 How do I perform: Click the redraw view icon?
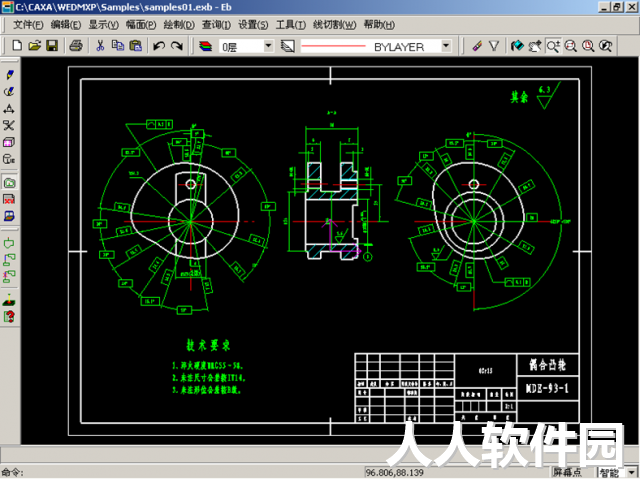517,46
